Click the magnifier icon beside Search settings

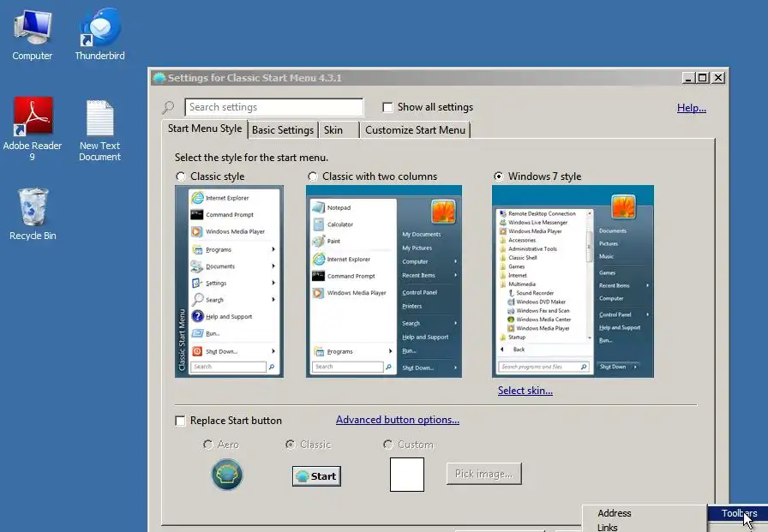(x=169, y=107)
